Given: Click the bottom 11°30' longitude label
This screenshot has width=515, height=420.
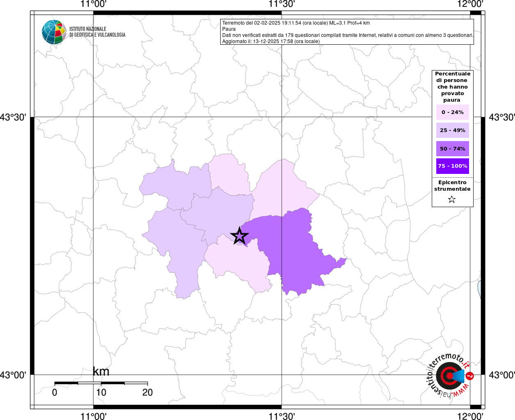Looking at the screenshot, I should click(282, 416).
